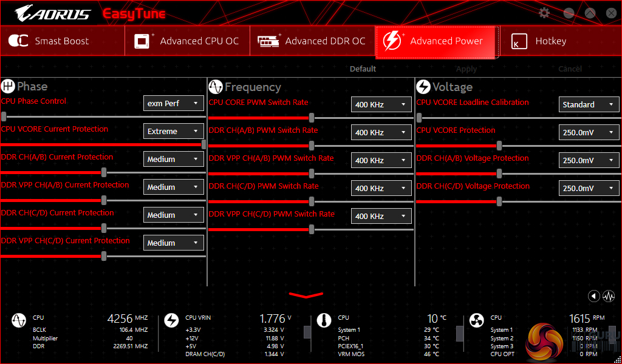
Task: Open CPU CORE PWM Switch Rate dropdown
Action: click(x=381, y=104)
